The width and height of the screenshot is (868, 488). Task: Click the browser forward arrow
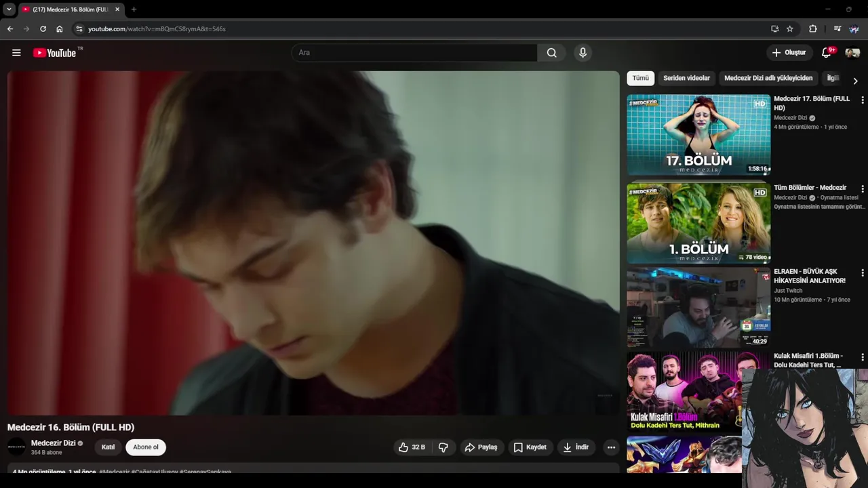26,29
